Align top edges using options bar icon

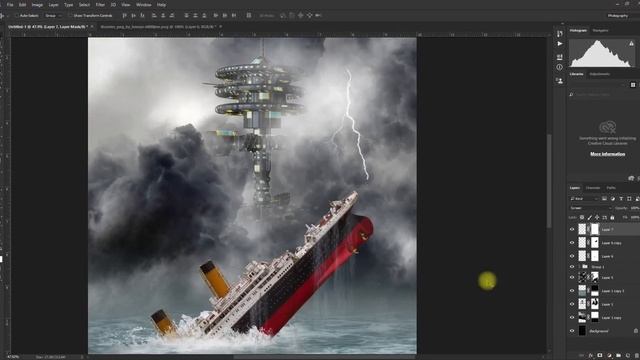pyautogui.click(x=124, y=16)
